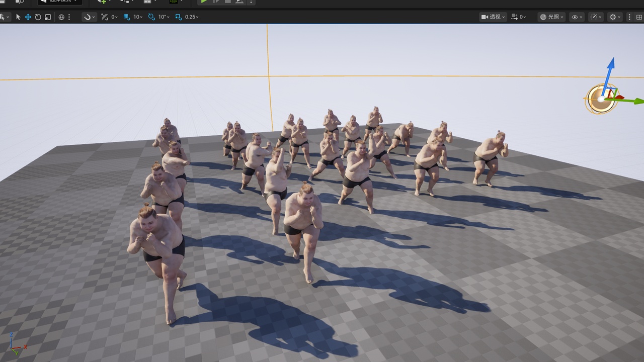Activate the select objects arrow tool
644x362 pixels.
point(18,17)
